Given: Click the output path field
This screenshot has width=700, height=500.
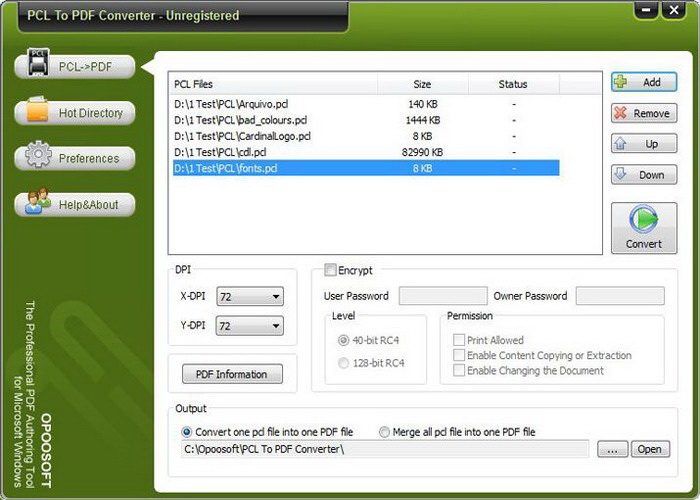Looking at the screenshot, I should click(385, 449).
